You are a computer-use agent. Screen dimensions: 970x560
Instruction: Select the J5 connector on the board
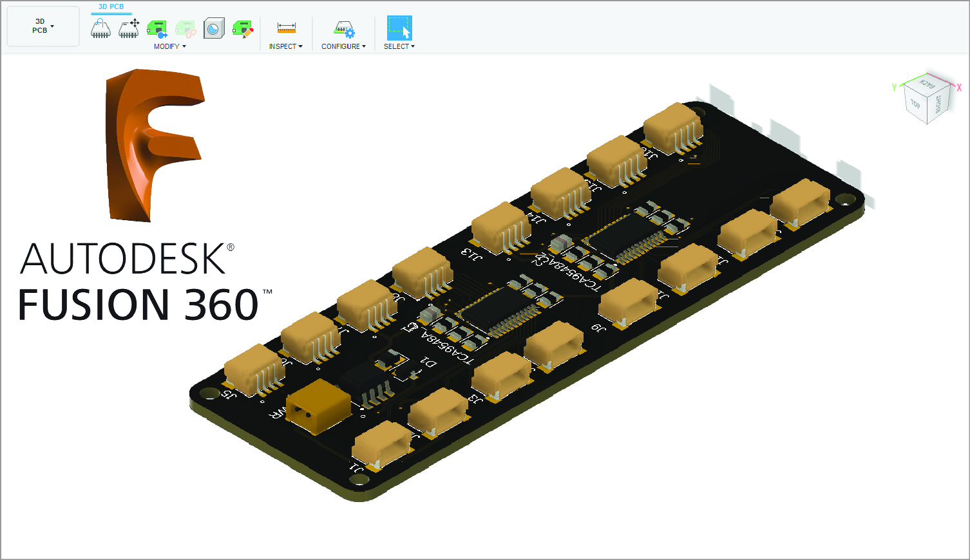click(x=255, y=370)
